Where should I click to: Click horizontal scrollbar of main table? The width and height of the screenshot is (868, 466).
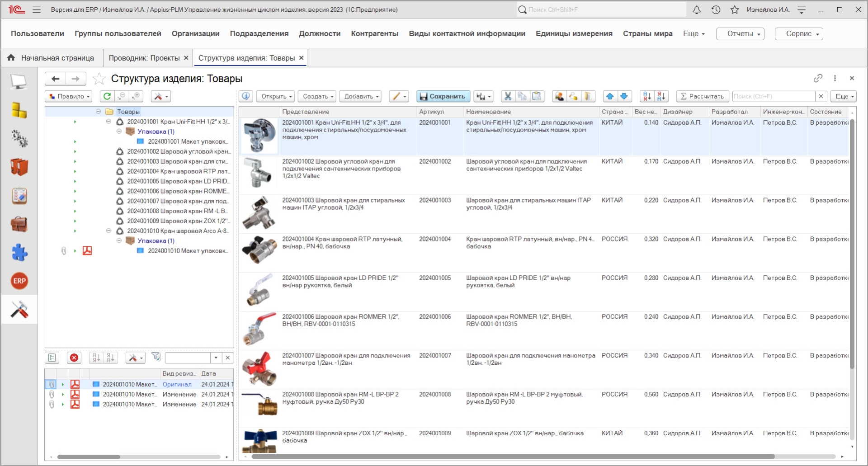513,457
